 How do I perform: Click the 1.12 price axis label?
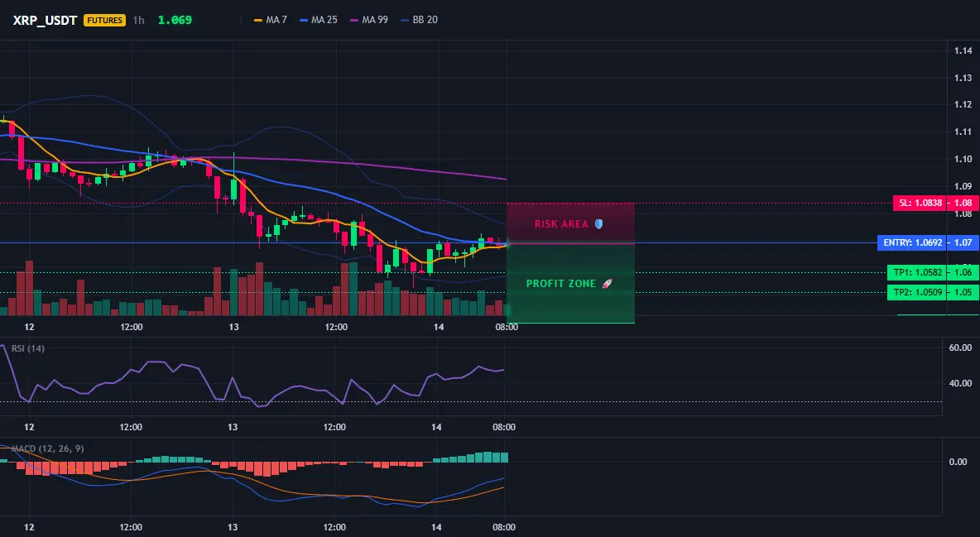963,104
